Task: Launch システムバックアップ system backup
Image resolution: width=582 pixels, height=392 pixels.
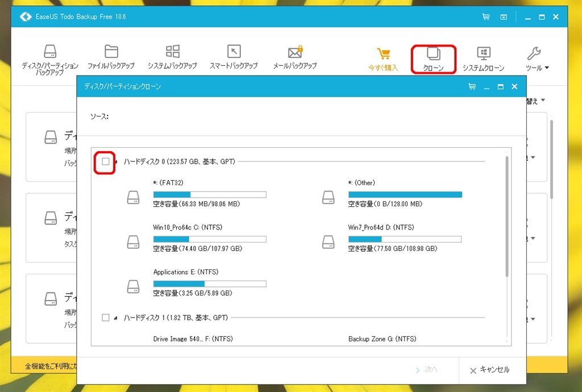Action: point(172,57)
